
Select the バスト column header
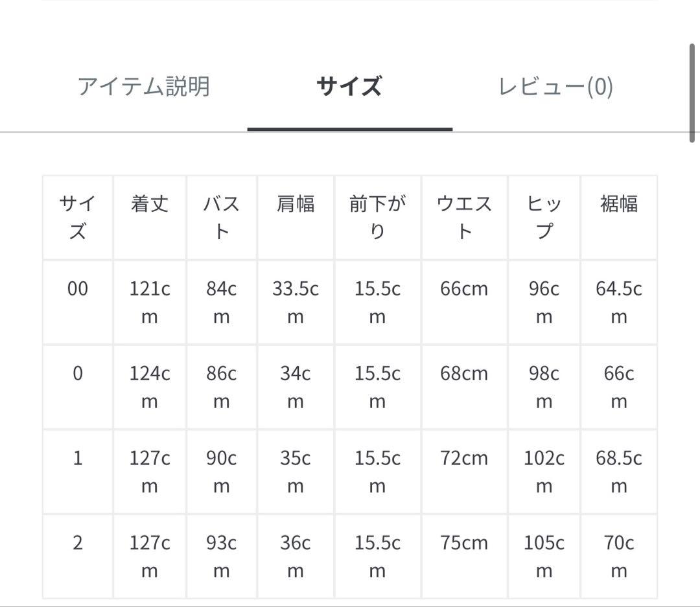click(x=220, y=216)
